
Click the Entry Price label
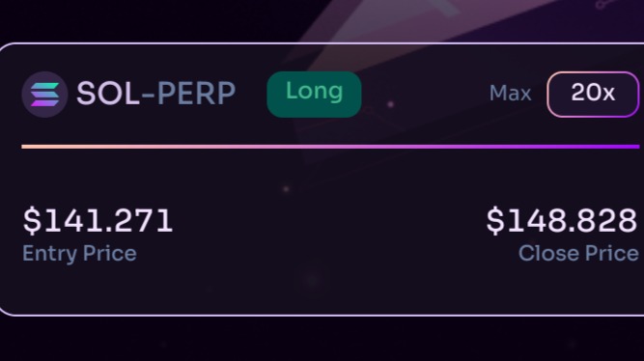79,254
